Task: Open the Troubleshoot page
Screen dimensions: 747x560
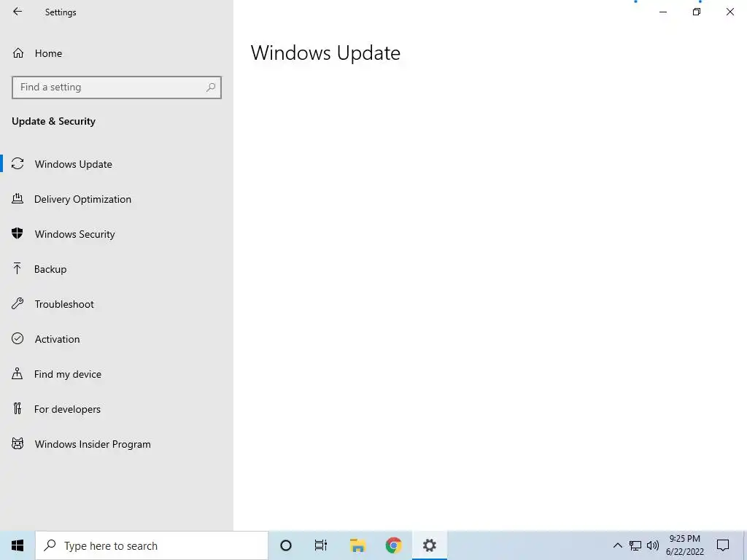Action: (117, 304)
